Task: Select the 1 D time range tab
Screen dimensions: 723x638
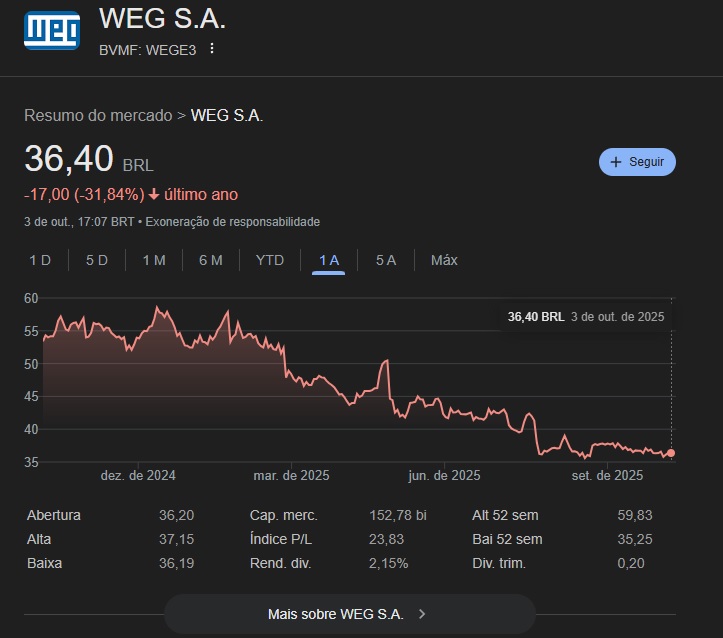Action: pos(40,260)
